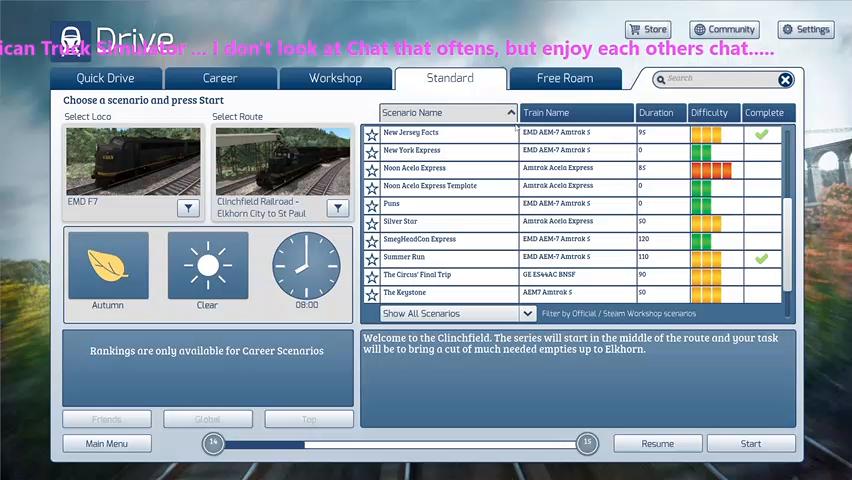Click the level 15 badge

(x=587, y=444)
